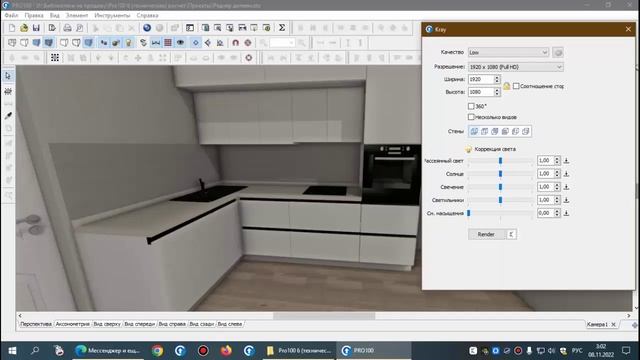Click the Ширина spinner arrows
Viewport: 640px width, 360px height.
pyautogui.click(x=497, y=79)
